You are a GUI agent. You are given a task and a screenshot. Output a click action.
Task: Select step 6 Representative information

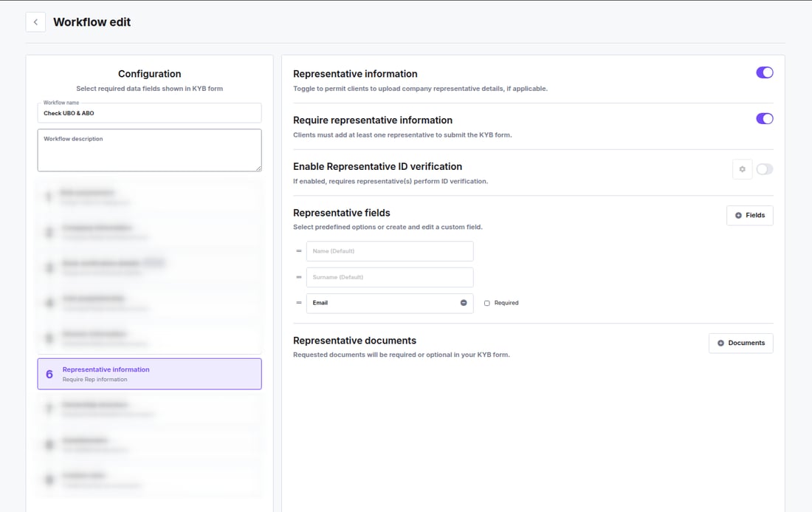coord(150,374)
